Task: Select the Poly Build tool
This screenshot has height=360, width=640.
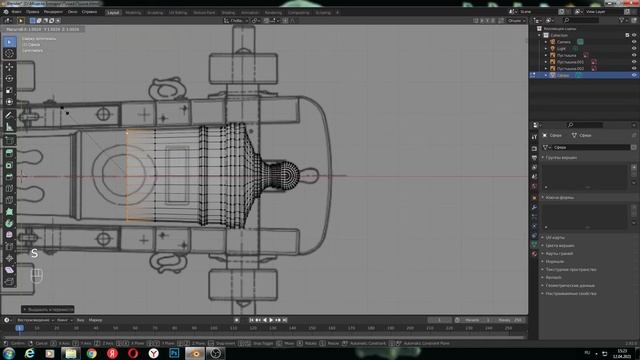Action: click(x=9, y=212)
